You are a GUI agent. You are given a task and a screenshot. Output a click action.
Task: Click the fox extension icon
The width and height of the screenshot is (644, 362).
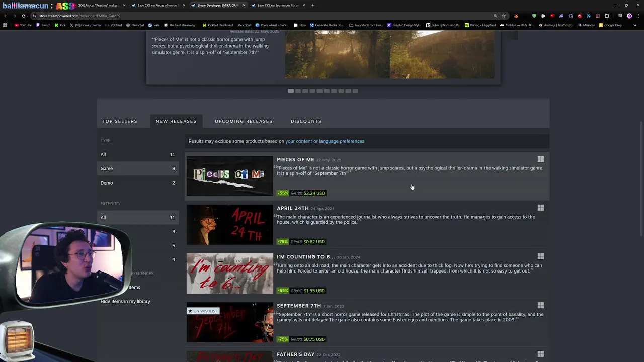click(516, 16)
